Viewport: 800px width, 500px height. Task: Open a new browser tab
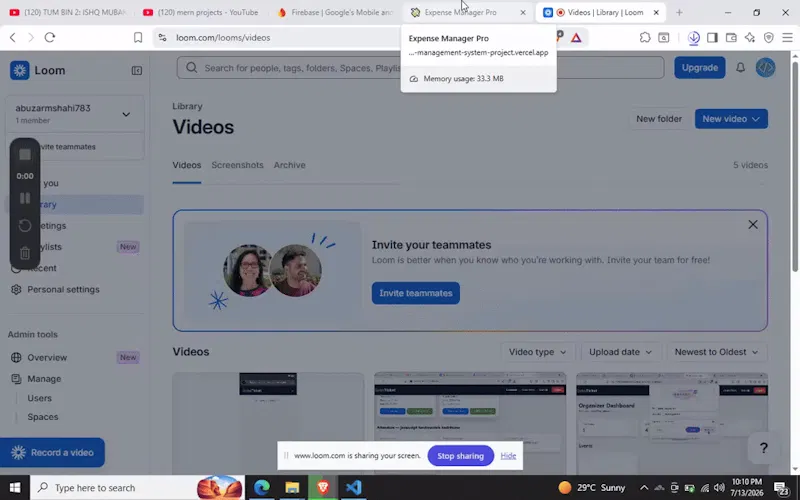tap(679, 12)
